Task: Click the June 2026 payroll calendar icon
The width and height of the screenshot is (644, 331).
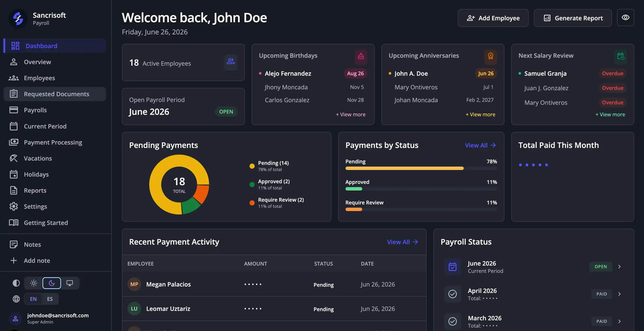Action: pyautogui.click(x=452, y=266)
